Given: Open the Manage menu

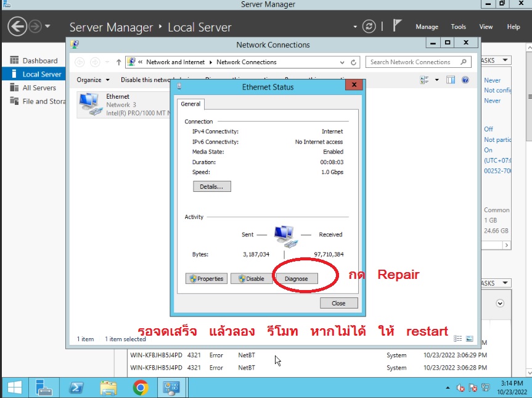Looking at the screenshot, I should point(427,27).
